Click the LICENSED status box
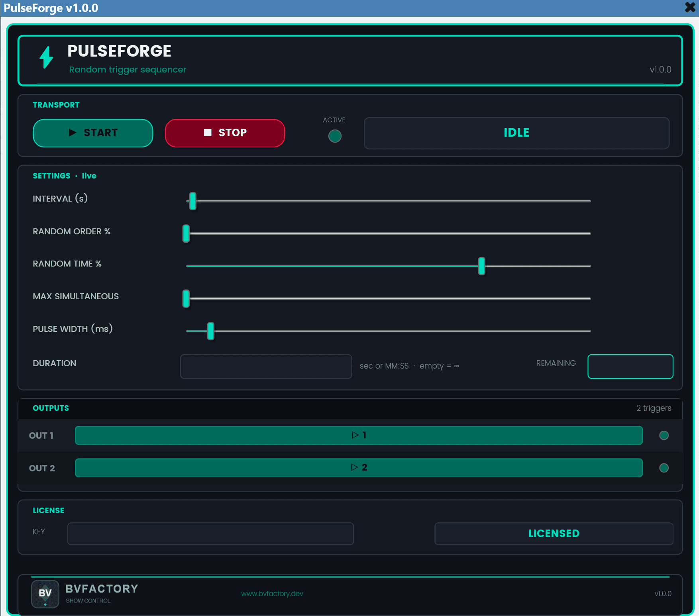This screenshot has height=616, width=699. click(554, 534)
